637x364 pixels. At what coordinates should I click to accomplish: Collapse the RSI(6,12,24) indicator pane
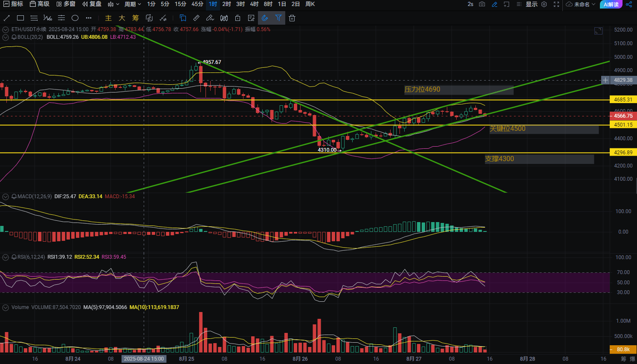click(6, 257)
